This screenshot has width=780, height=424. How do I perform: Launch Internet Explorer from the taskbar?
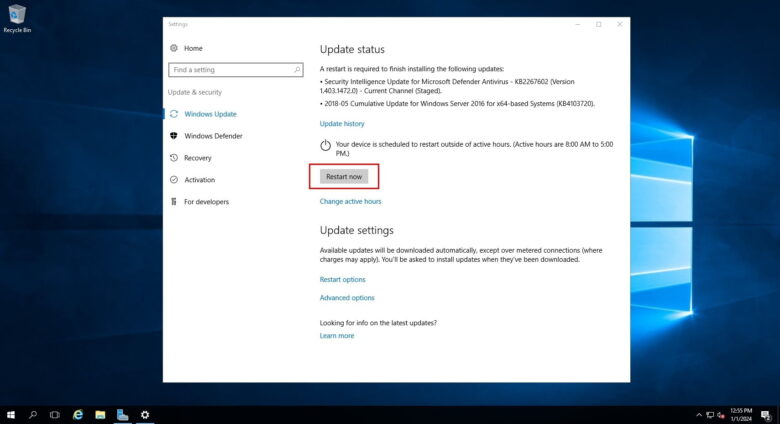78,415
